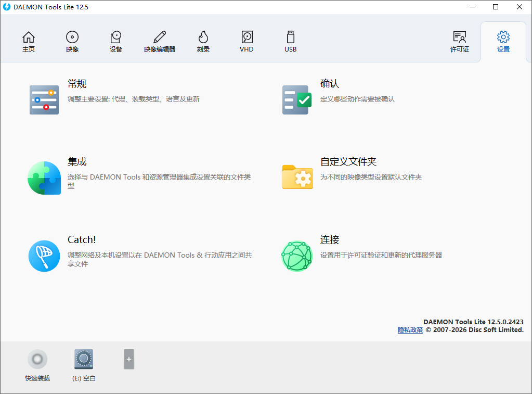Click the 自定义文件夹 folder icon
The image size is (532, 394).
(297, 177)
